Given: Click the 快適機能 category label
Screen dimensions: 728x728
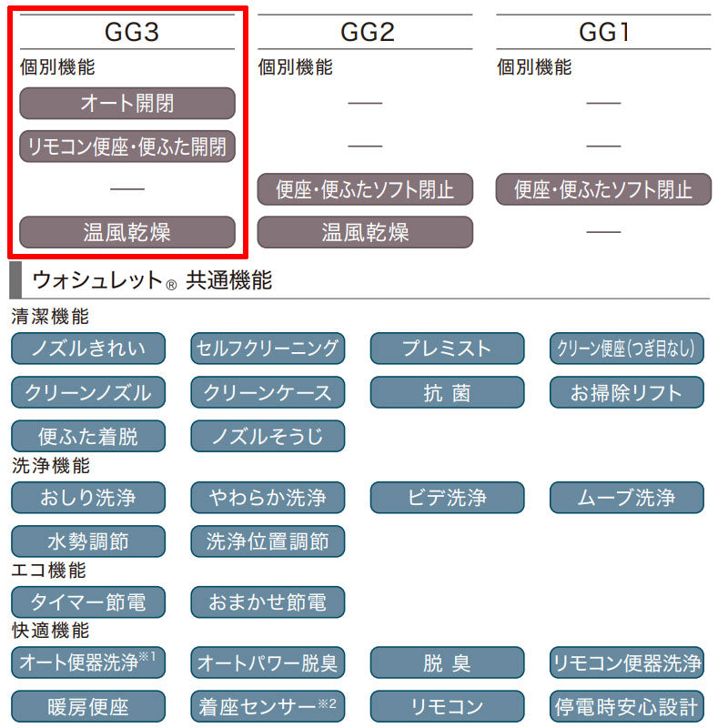Looking at the screenshot, I should [51, 631].
